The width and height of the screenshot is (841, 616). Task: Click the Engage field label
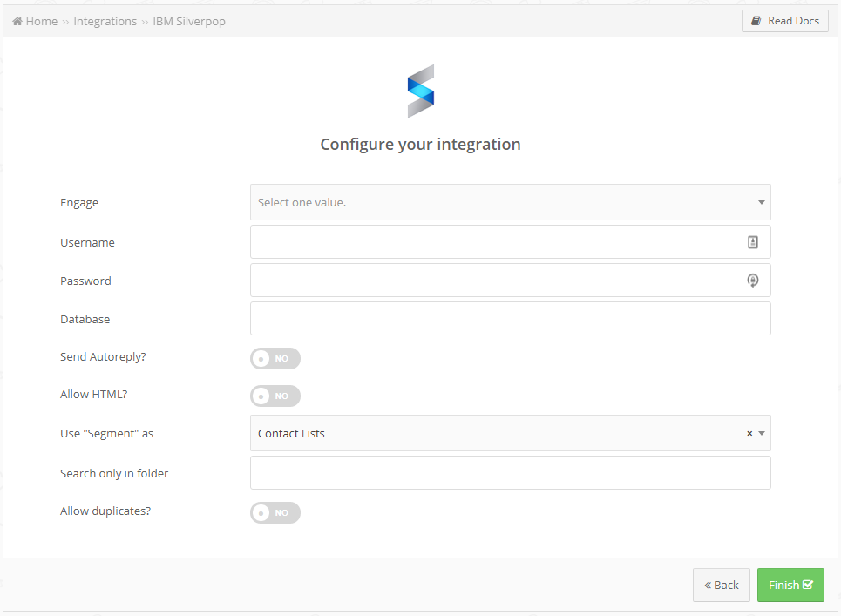click(x=79, y=203)
